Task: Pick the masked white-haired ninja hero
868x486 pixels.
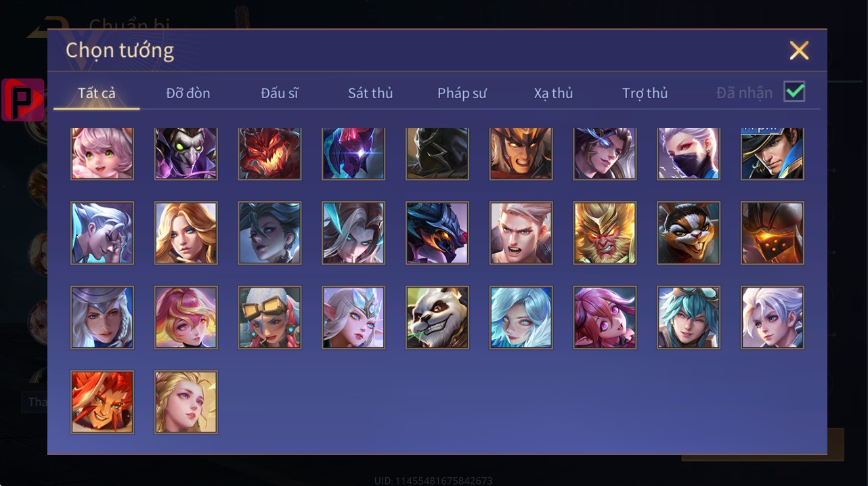Action: (689, 153)
